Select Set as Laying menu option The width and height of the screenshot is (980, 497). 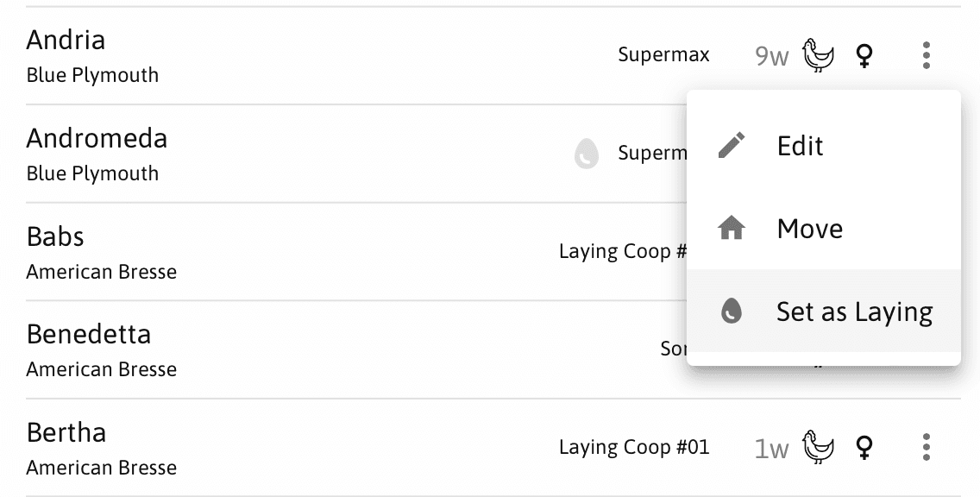point(824,311)
